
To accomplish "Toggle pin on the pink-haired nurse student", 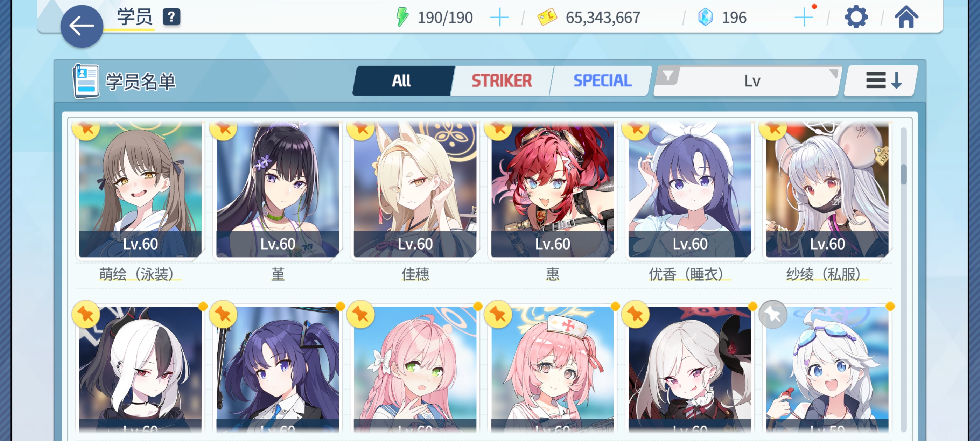I will coord(498,314).
